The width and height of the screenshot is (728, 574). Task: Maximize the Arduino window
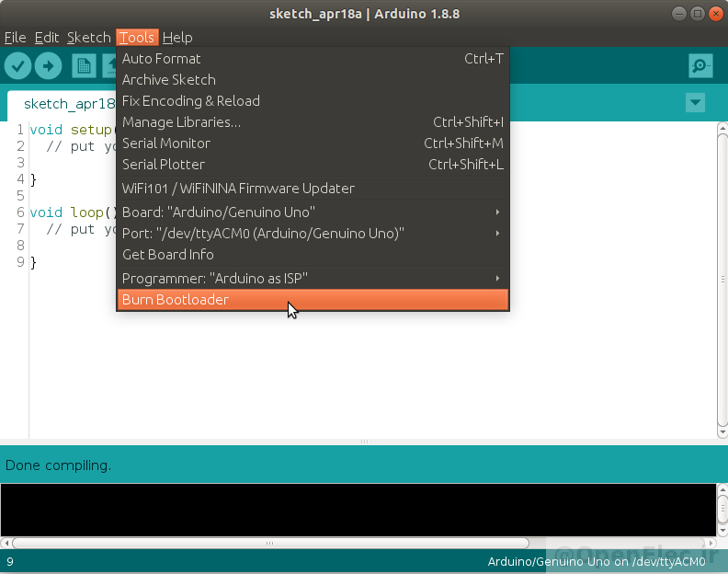[698, 14]
